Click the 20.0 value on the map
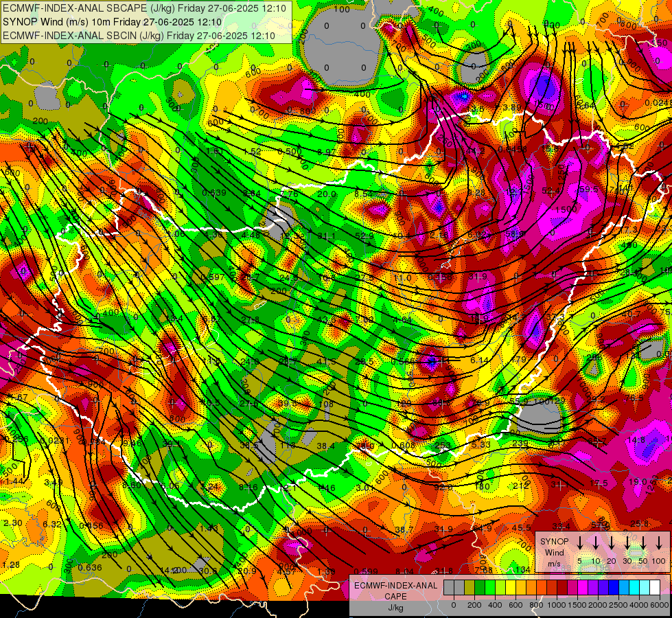The width and height of the screenshot is (672, 618). pyautogui.click(x=326, y=194)
